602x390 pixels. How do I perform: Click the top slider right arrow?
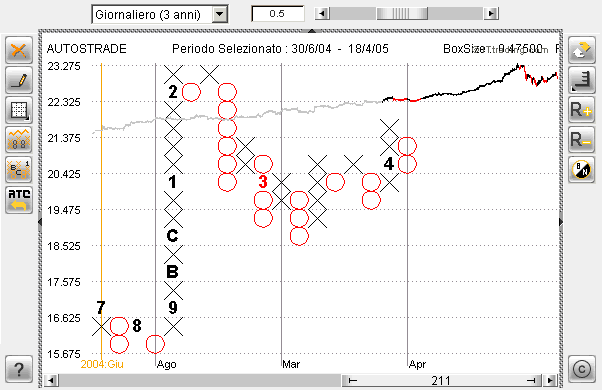[491, 14]
